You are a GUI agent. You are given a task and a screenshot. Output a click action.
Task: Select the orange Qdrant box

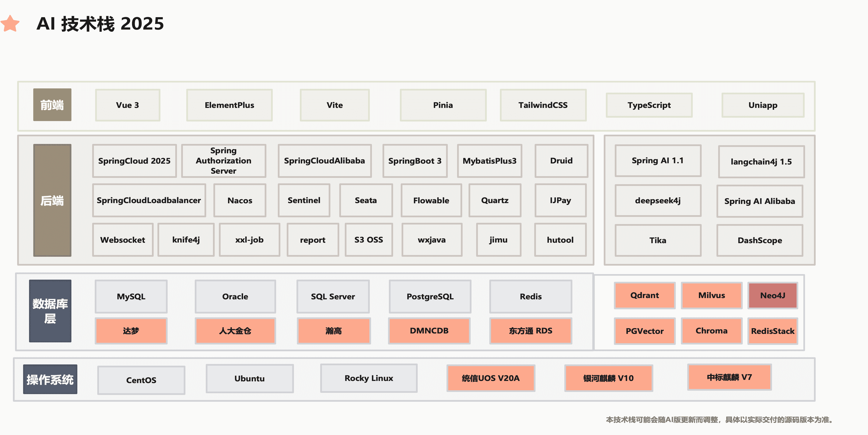(644, 296)
